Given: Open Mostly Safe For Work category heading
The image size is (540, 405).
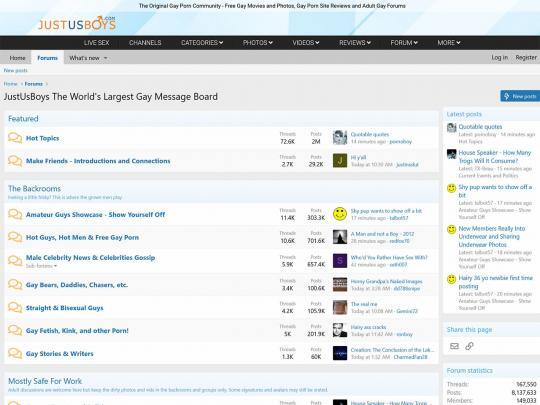Looking at the screenshot, I should point(45,381).
